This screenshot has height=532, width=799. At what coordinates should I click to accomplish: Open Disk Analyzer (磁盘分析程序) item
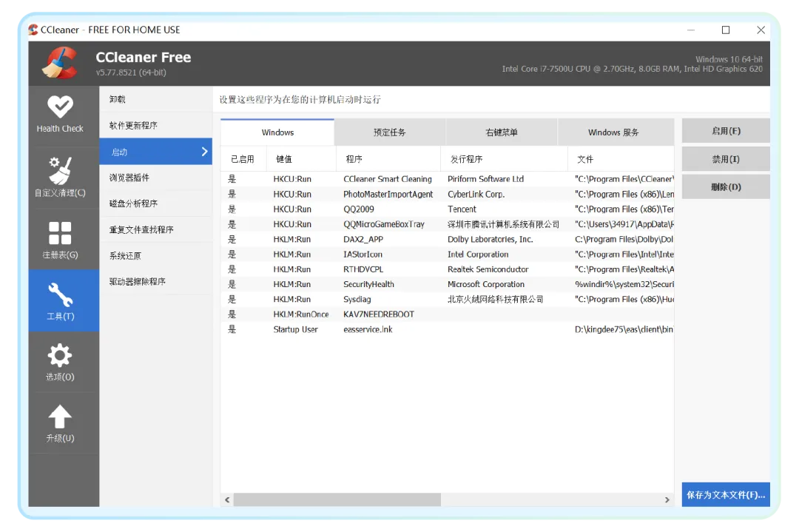(156, 203)
